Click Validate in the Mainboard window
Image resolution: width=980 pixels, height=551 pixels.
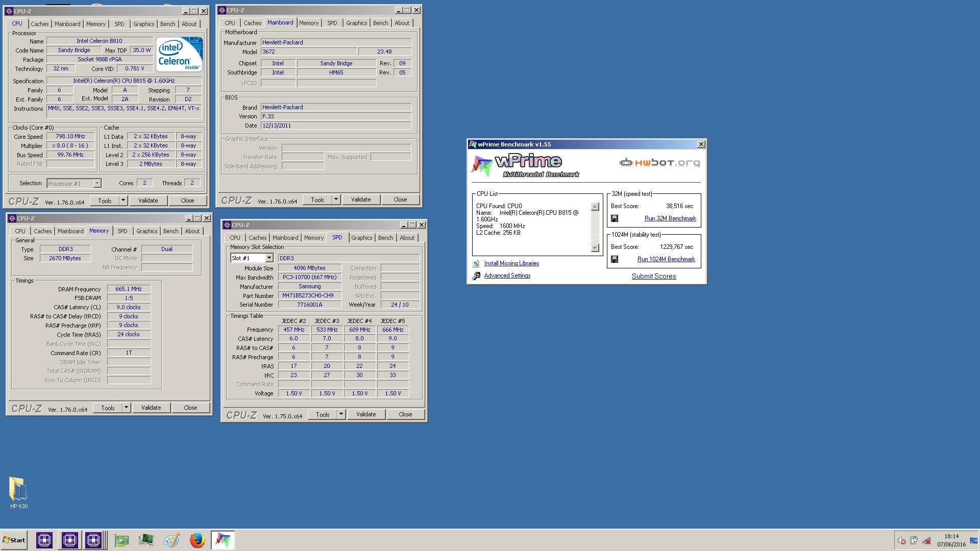tap(361, 199)
